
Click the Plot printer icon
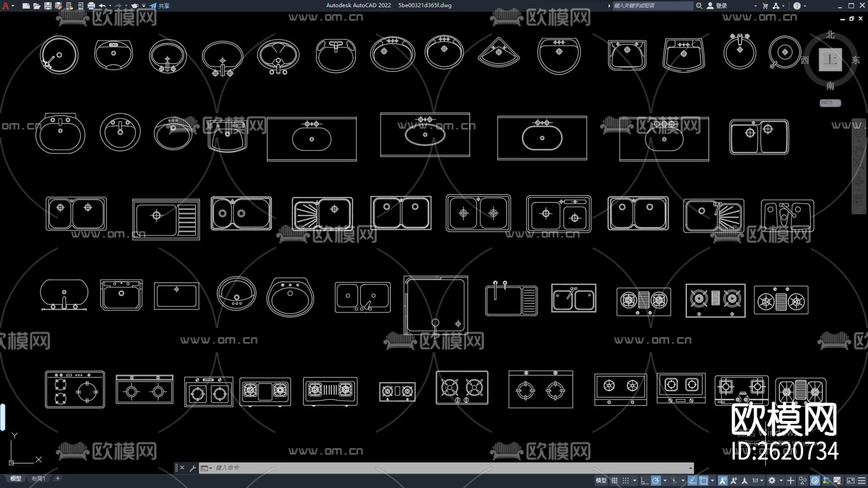91,6
